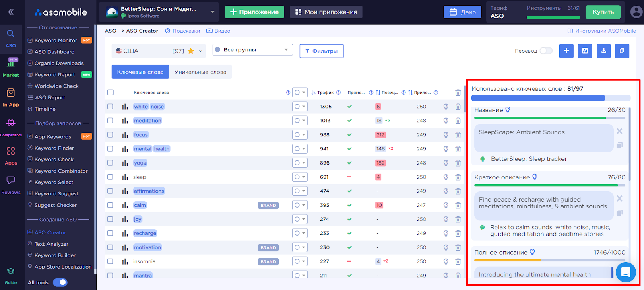
Task: Click the blue plus add button
Action: 566,51
